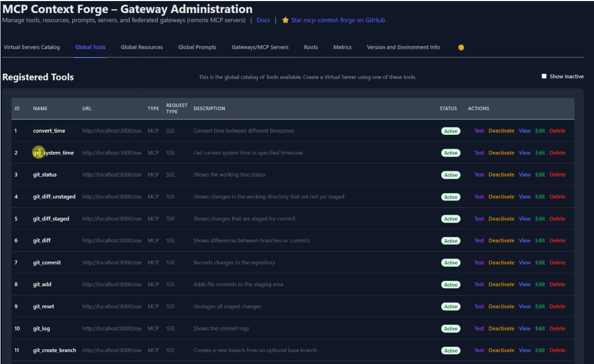Enable the Show Inactive checkbox
Image resolution: width=594 pixels, height=364 pixels.
pos(544,76)
